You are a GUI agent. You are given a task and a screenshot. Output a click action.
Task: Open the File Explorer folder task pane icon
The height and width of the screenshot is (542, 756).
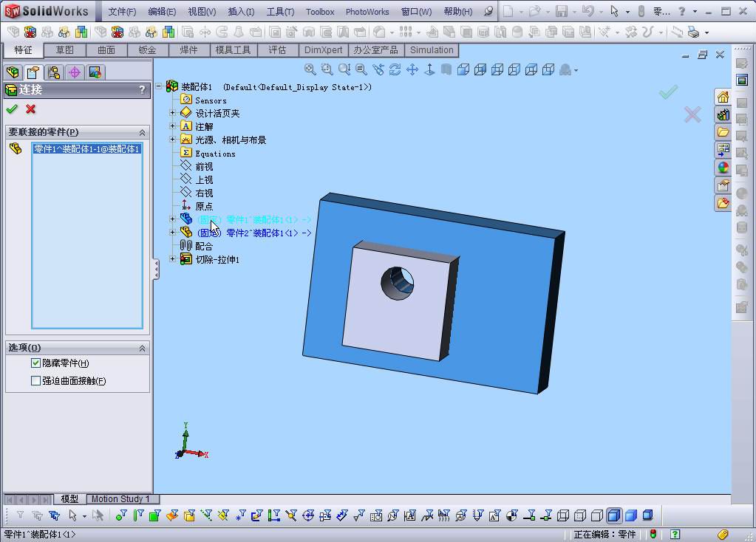click(723, 132)
